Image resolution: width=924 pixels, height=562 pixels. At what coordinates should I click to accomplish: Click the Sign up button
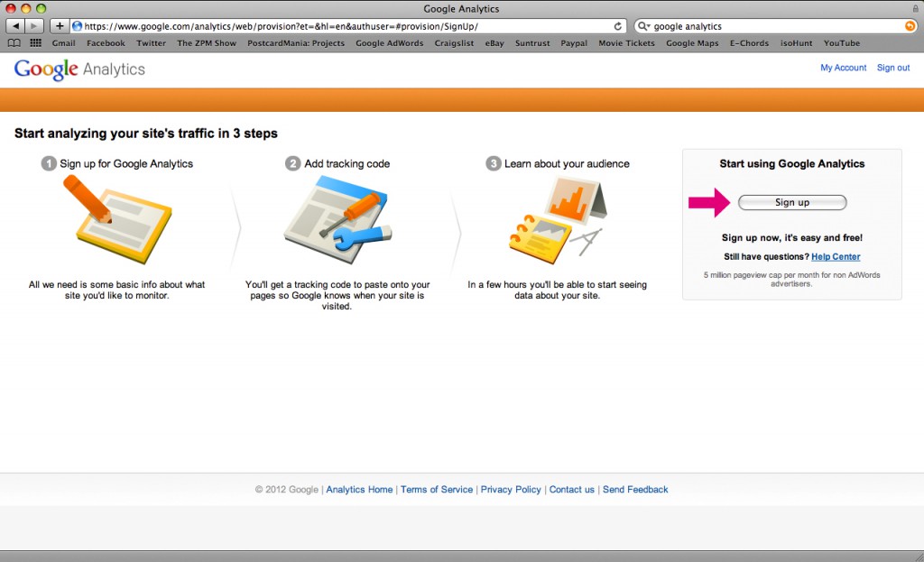click(792, 202)
